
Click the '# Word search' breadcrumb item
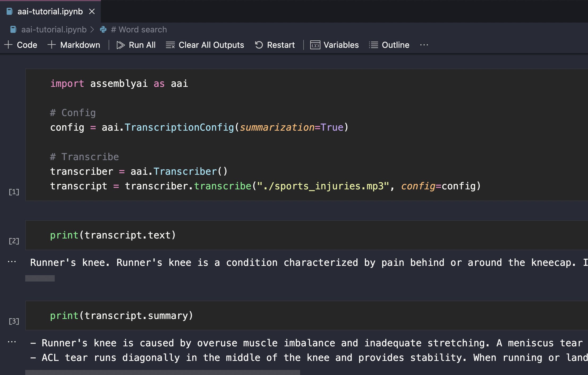click(x=139, y=29)
